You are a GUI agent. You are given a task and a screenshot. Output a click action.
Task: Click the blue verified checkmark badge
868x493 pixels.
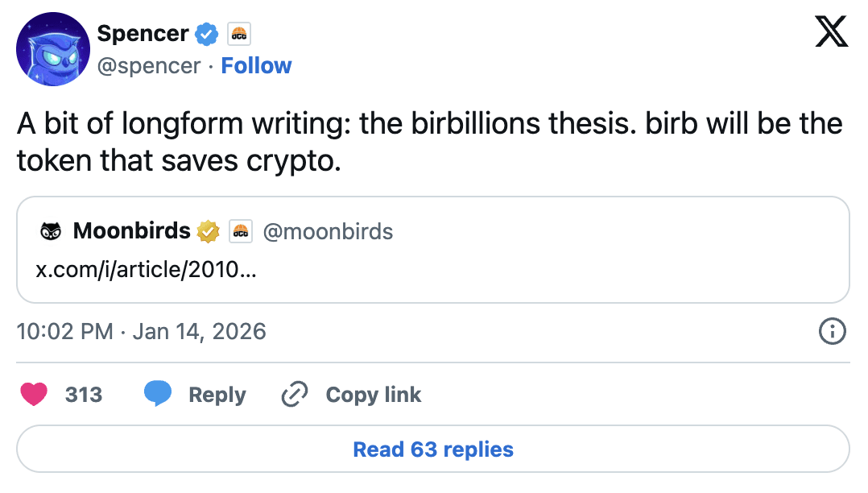[x=207, y=34]
